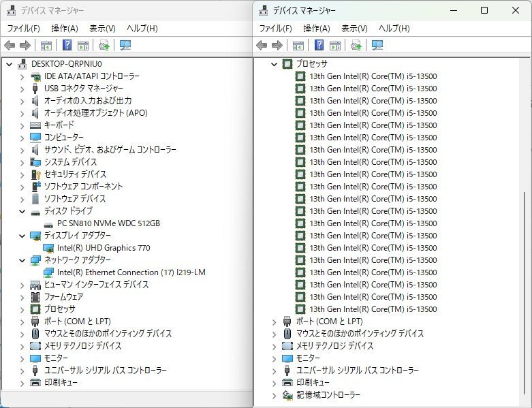Select サウンド、ビデオ、およびゲーム コントローラー label
The width and height of the screenshot is (532, 408).
pos(110,150)
